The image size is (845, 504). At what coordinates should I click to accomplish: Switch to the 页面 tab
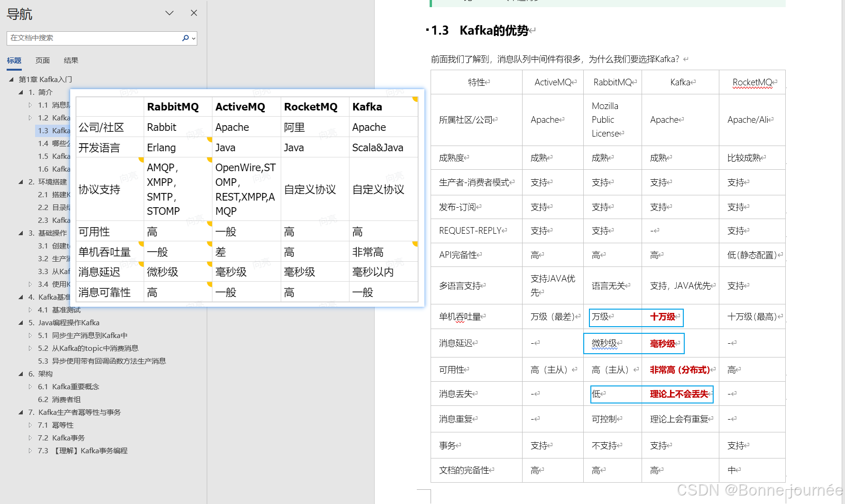[x=43, y=60]
